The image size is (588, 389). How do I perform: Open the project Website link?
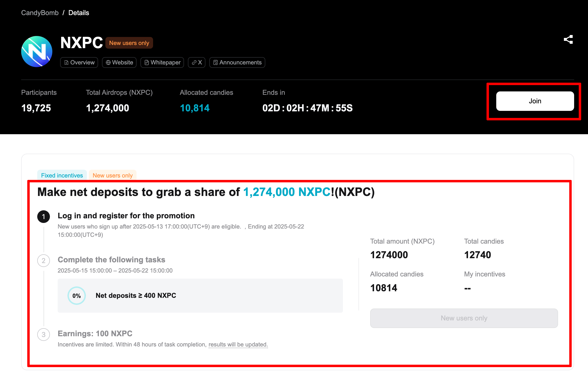tap(119, 62)
